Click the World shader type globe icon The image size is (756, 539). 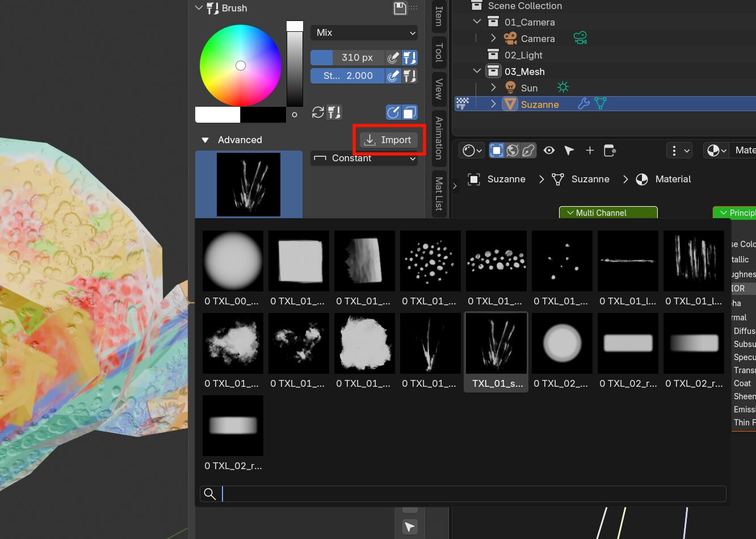pyautogui.click(x=513, y=151)
